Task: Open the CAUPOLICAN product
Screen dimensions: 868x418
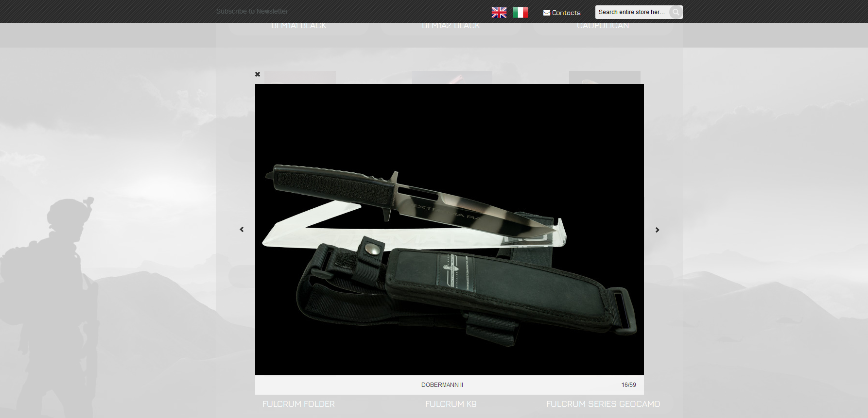Action: coord(603,26)
